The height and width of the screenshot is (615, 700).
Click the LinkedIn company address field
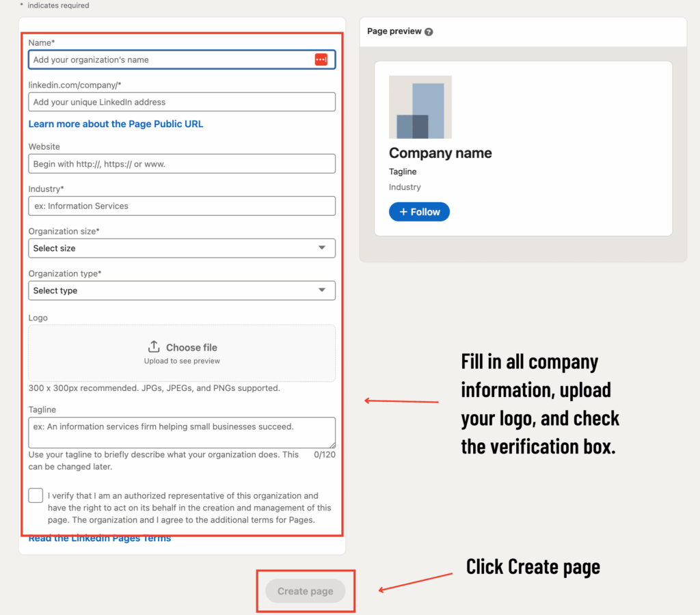(x=182, y=102)
